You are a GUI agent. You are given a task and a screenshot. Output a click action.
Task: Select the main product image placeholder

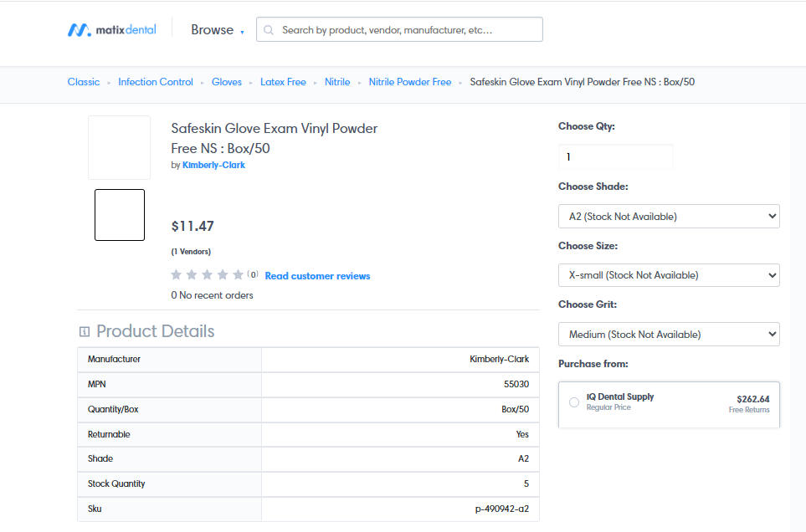119,147
